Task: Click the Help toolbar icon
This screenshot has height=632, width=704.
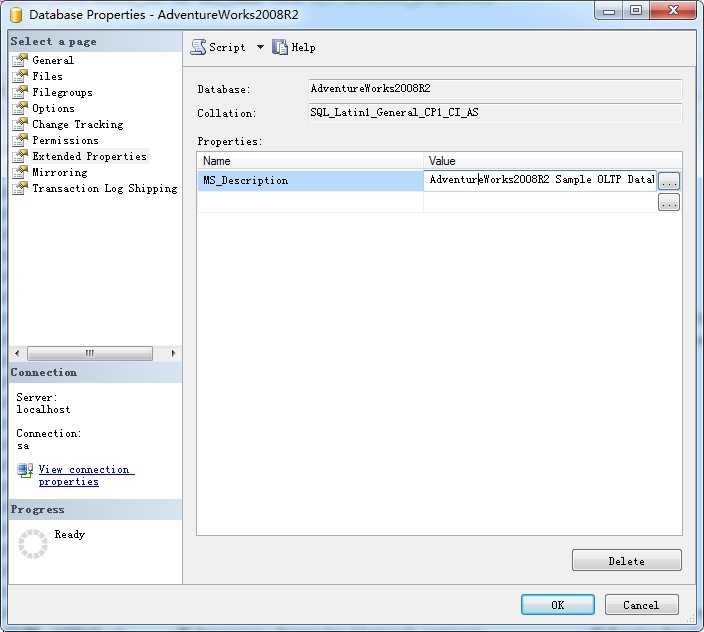Action: click(x=280, y=47)
